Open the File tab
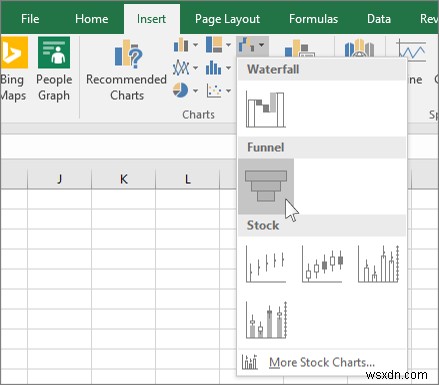 [30, 19]
